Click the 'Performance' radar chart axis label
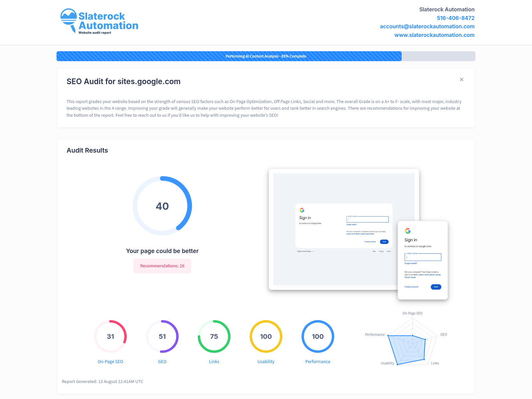Screen dimensions: 532x399 375,334
